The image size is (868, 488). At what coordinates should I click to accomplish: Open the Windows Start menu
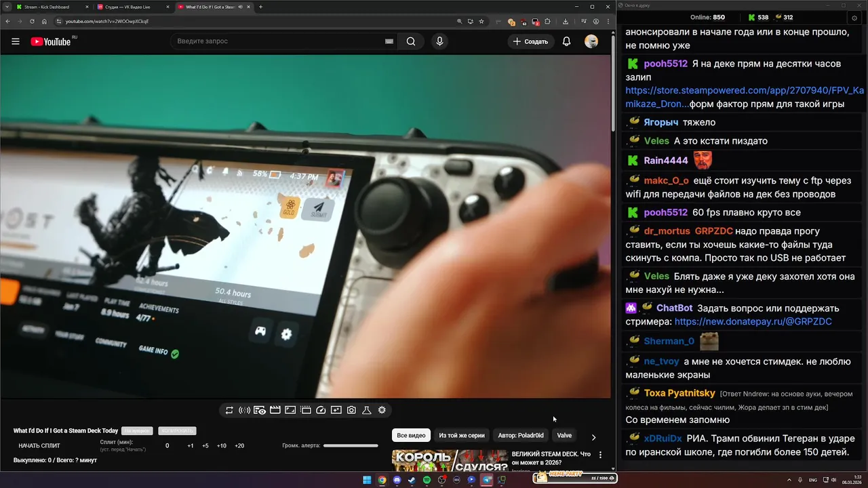(x=367, y=480)
